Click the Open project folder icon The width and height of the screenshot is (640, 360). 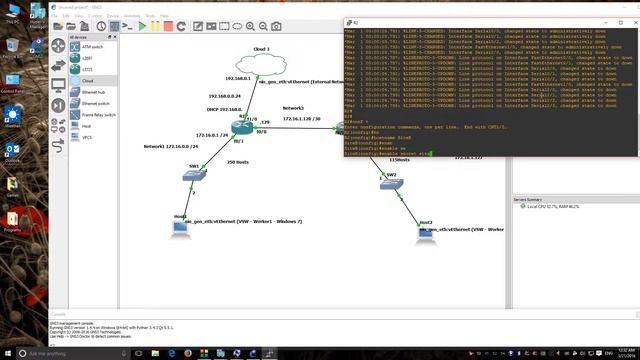pos(71,27)
